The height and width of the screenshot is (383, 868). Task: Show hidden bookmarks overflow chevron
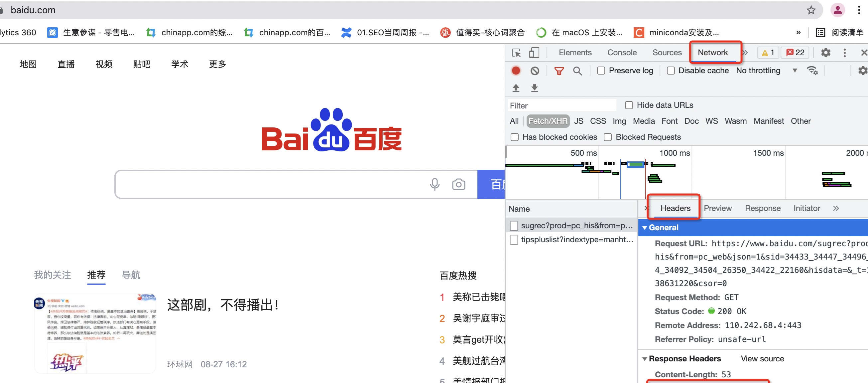pos(798,32)
